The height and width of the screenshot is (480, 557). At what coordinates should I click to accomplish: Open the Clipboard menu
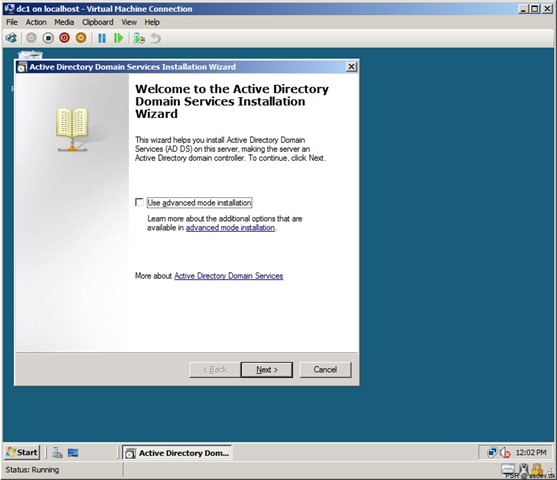98,22
